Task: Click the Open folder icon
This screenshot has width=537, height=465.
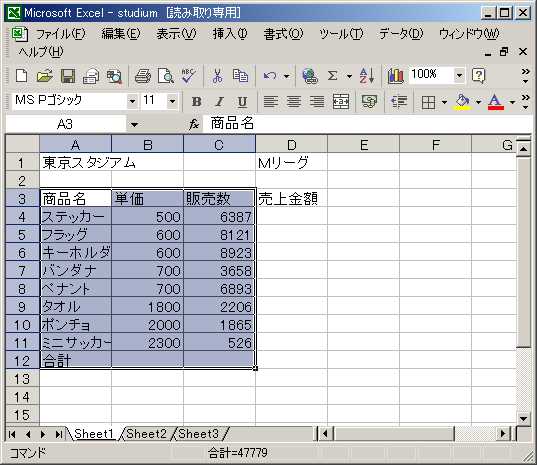Action: [45, 76]
